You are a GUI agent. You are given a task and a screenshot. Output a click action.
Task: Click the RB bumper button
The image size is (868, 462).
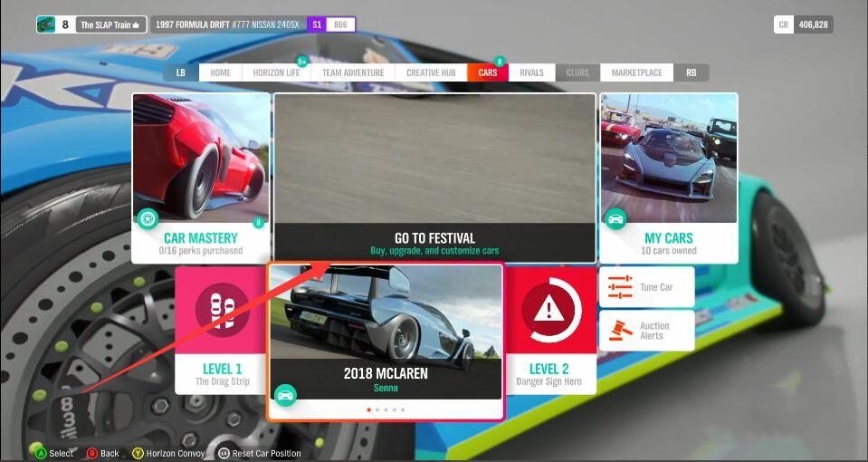(692, 72)
